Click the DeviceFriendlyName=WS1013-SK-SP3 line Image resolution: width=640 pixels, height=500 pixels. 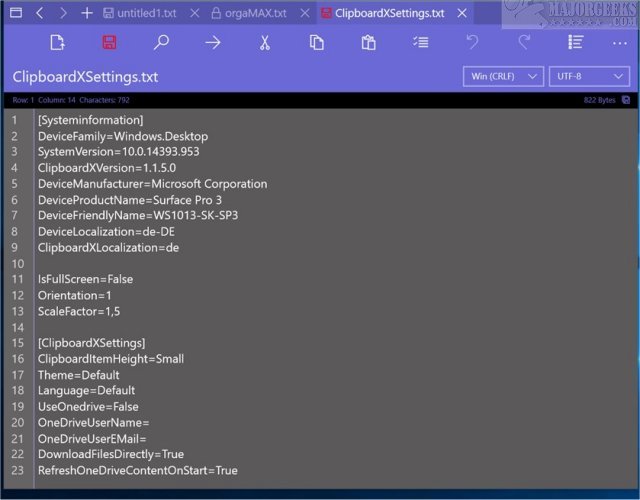point(138,216)
